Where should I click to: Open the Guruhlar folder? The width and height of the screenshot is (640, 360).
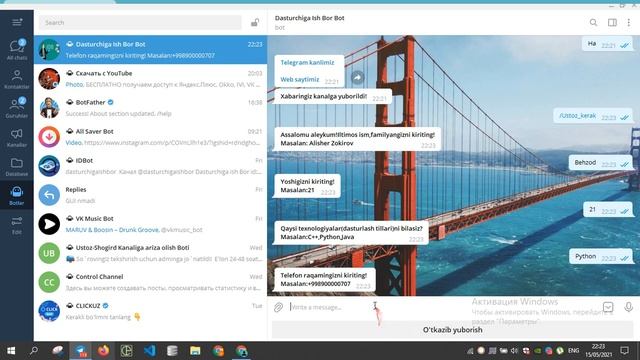point(17,108)
